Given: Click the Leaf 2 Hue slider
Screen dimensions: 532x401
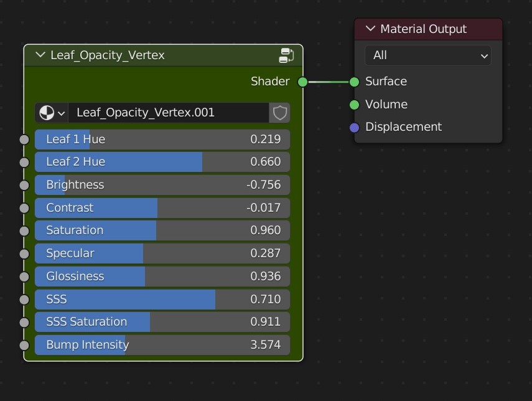Looking at the screenshot, I should (x=162, y=162).
